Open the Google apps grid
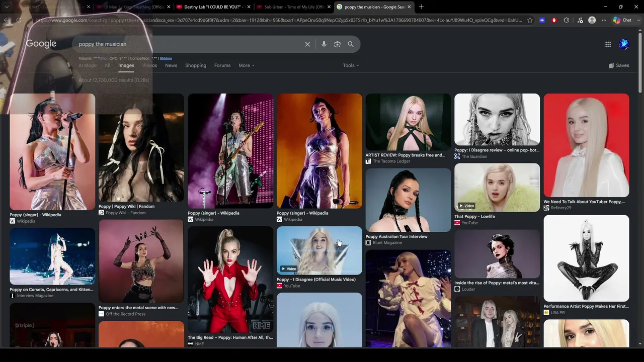 (x=608, y=44)
